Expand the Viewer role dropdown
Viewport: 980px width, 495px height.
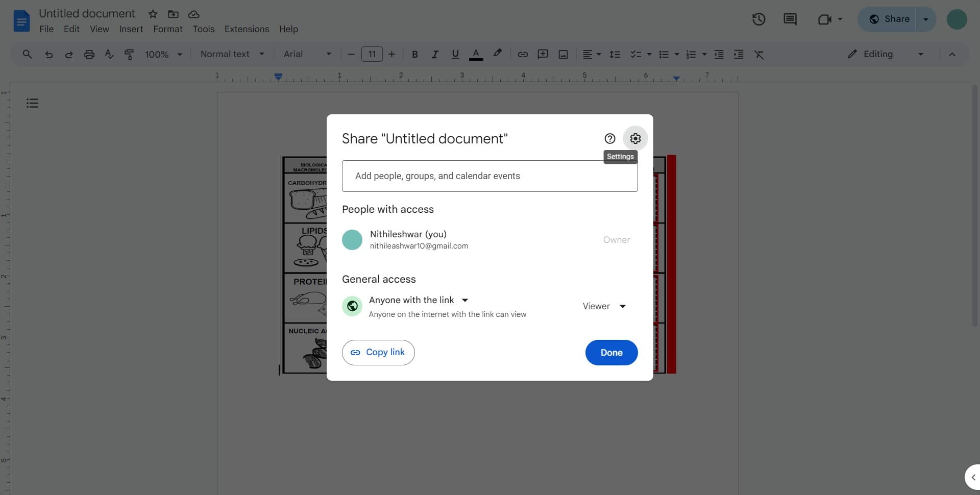[604, 306]
